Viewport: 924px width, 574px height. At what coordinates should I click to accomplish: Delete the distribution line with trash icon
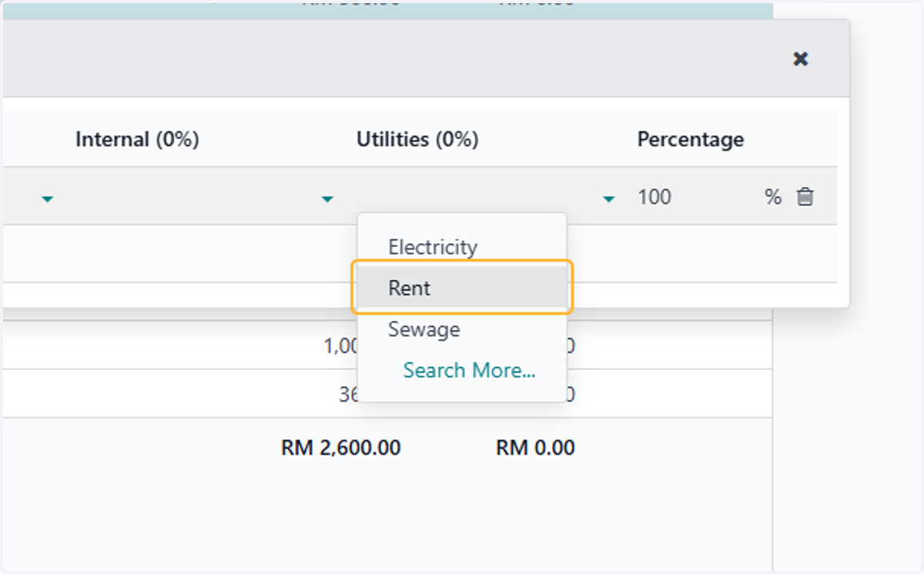tap(805, 197)
